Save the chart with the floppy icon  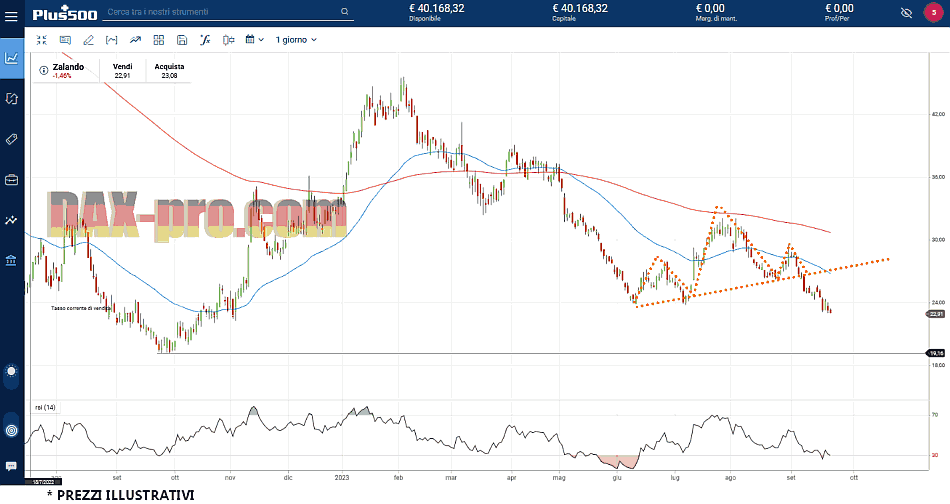[x=182, y=40]
